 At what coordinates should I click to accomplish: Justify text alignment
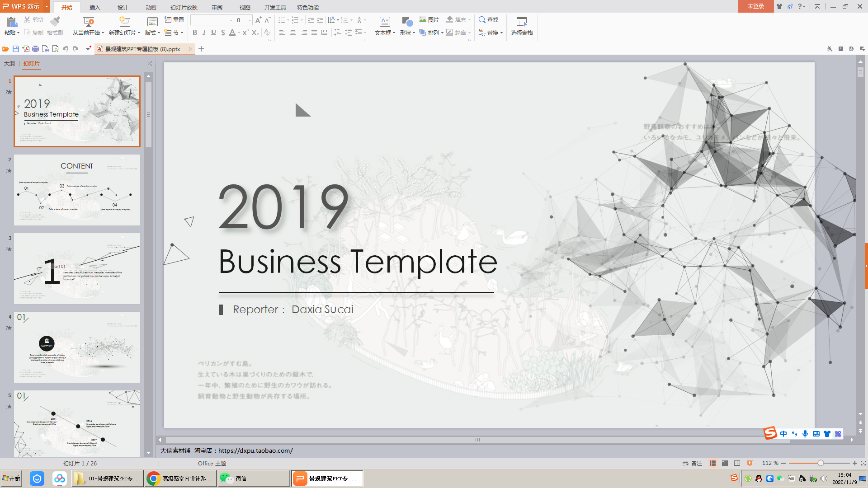[314, 33]
